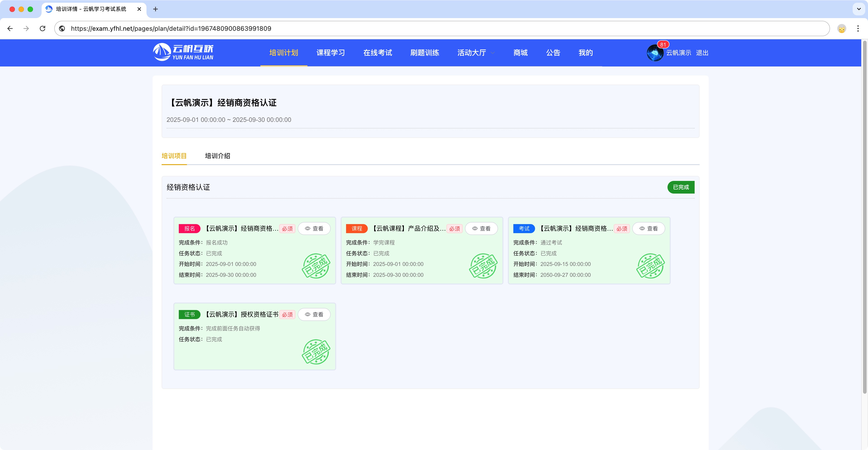Viewport: 868px width, 450px height.
Task: Open the 公告 nav item
Action: (553, 53)
